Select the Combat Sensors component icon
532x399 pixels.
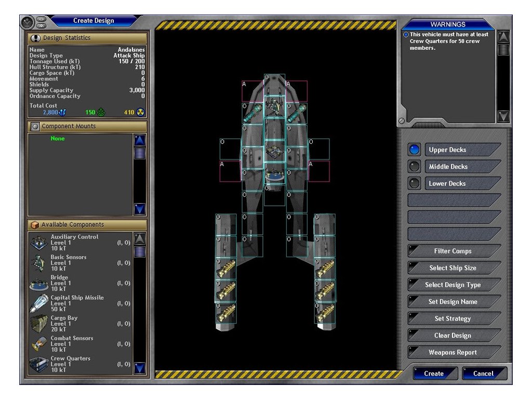39,344
